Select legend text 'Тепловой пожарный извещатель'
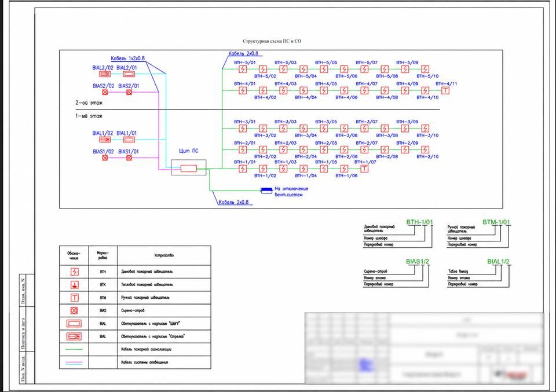Image resolution: width=556 pixels, height=392 pixels. tap(147, 285)
